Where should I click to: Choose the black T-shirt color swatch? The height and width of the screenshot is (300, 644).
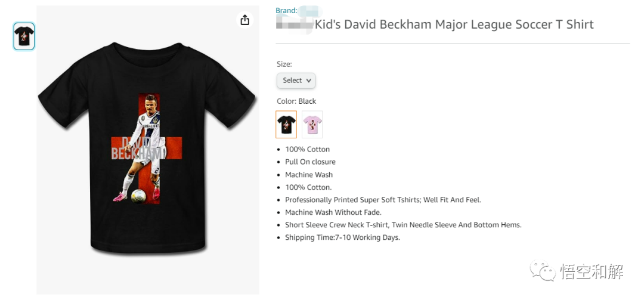click(x=286, y=124)
